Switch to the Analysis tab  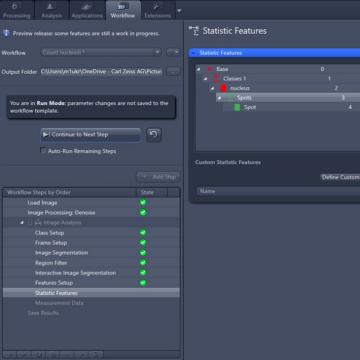[52, 10]
